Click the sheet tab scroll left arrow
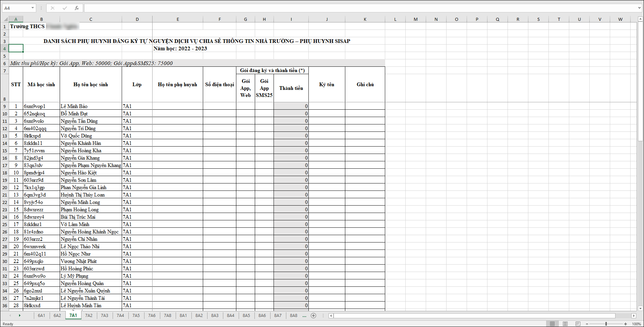This screenshot has width=644, height=327. click(x=10, y=316)
